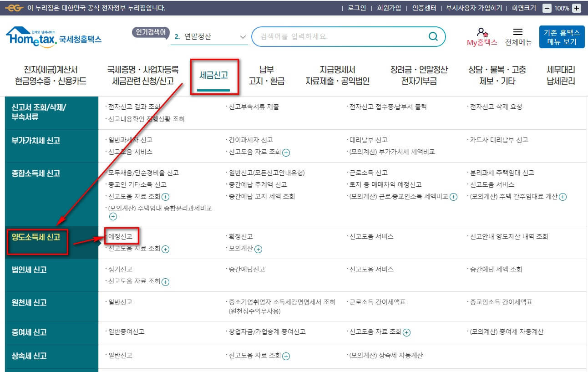The width and height of the screenshot is (588, 372).
Task: Decrease screen size with minus button
Action: click(x=547, y=8)
